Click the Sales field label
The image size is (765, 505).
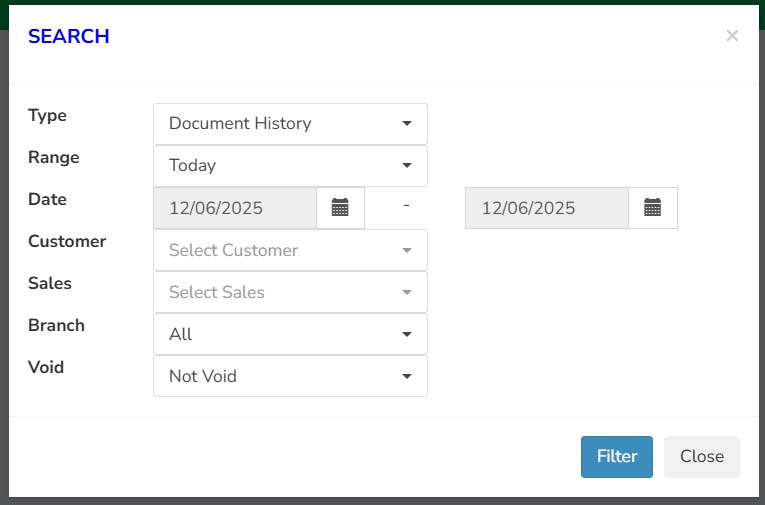coord(50,283)
